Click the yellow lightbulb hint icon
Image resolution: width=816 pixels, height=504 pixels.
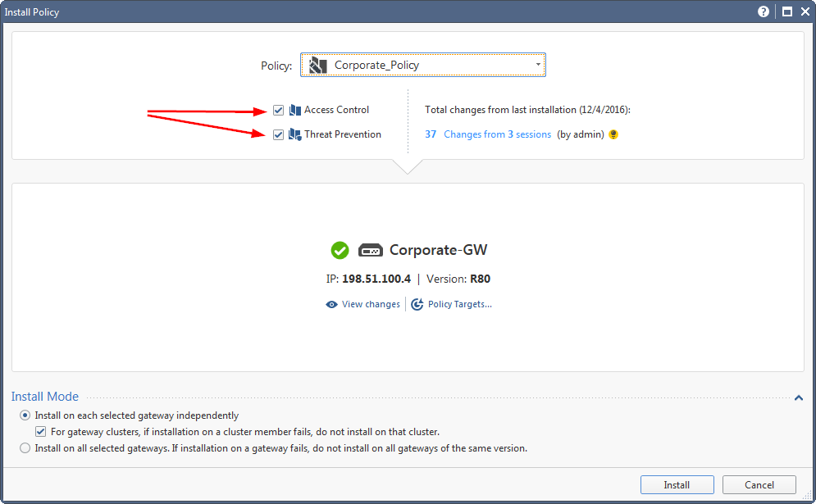(x=613, y=134)
